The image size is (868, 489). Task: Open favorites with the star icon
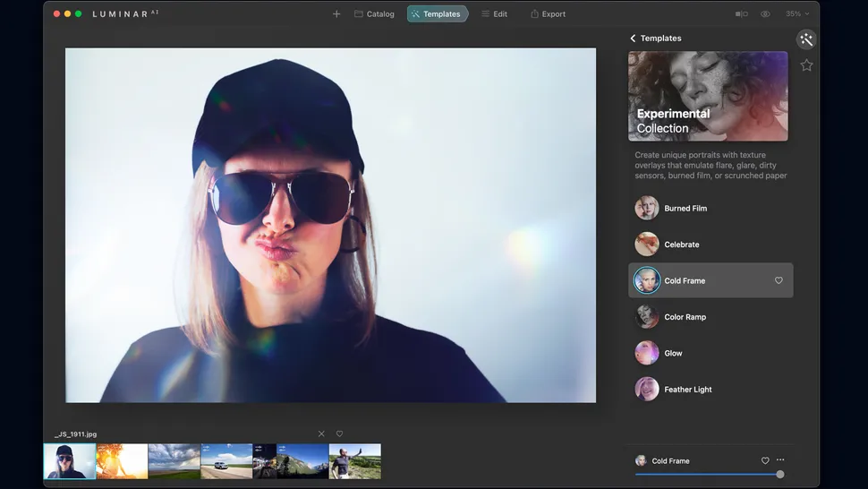click(x=806, y=65)
